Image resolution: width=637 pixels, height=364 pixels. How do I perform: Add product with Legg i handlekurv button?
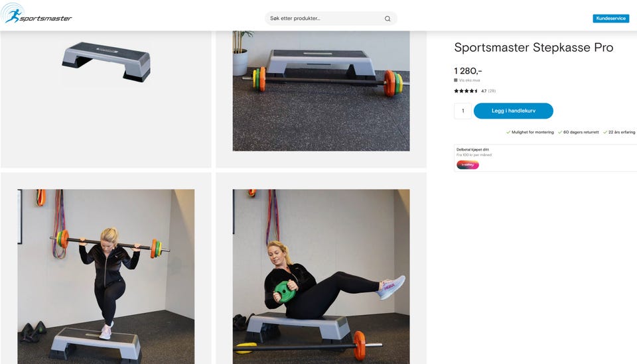pos(514,111)
